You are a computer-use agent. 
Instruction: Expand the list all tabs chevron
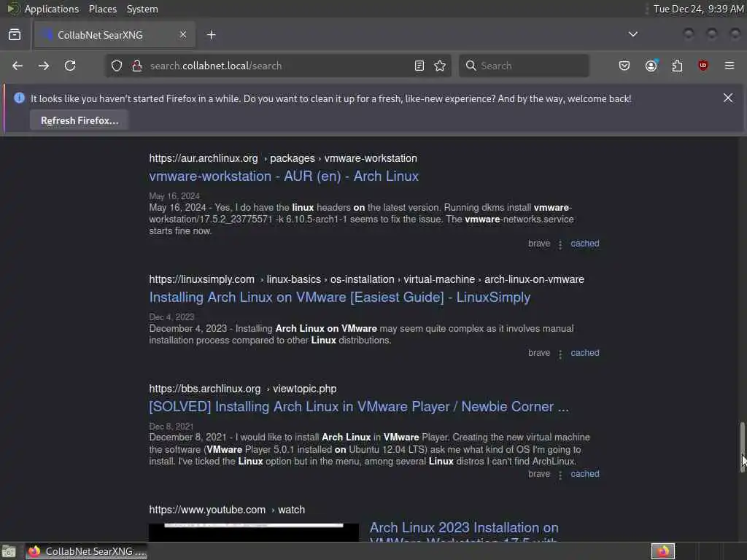click(633, 34)
